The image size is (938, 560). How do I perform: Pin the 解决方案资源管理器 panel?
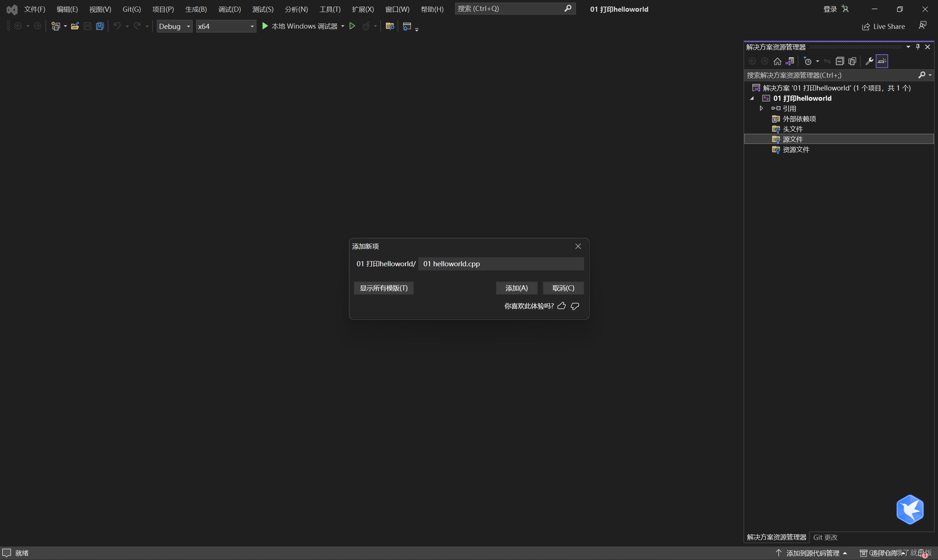pyautogui.click(x=917, y=47)
